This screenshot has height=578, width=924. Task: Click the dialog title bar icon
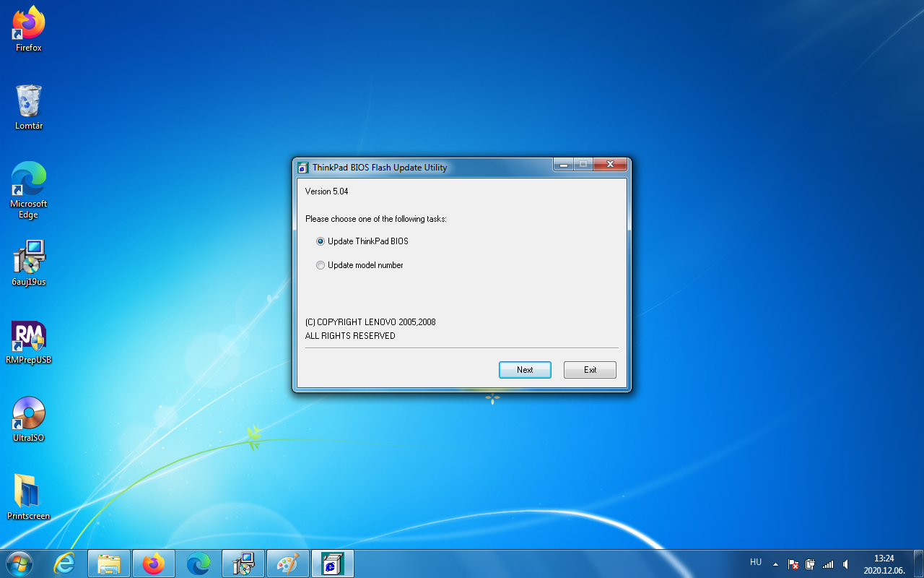click(x=303, y=168)
